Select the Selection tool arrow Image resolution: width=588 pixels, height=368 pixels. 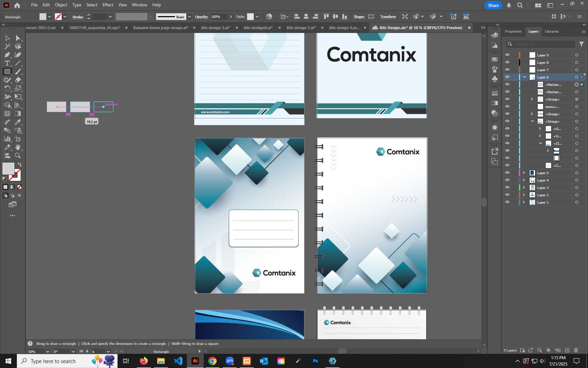[7, 38]
